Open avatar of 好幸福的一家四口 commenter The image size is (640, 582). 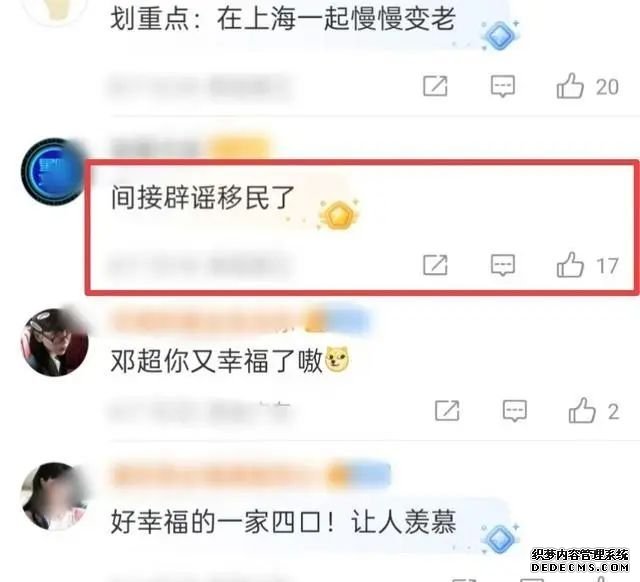(x=55, y=496)
